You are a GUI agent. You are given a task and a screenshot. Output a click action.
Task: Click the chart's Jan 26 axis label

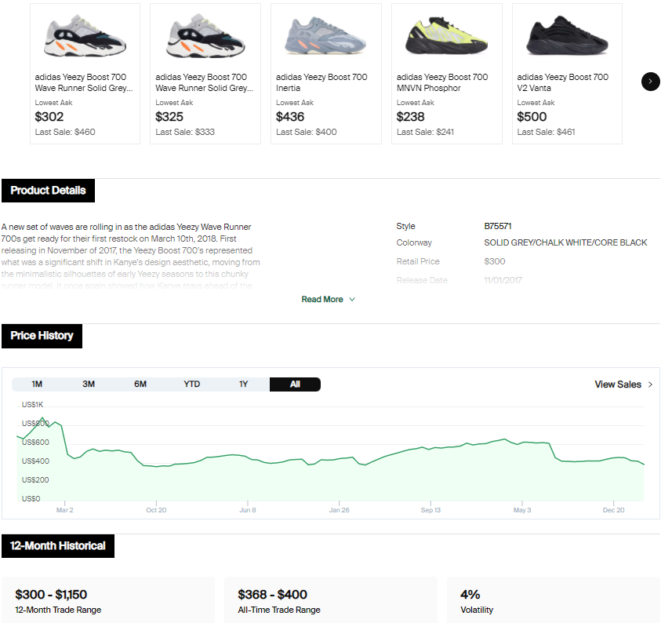tap(340, 510)
